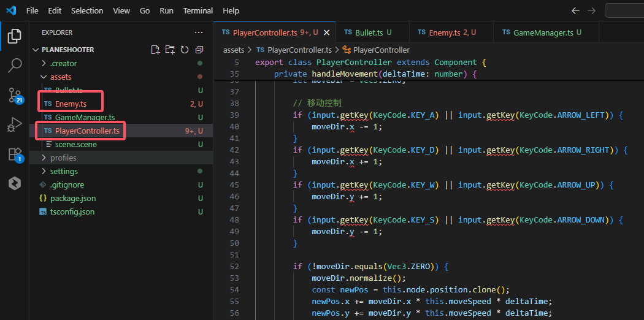The height and width of the screenshot is (320, 644).
Task: Open Run and Debug view
Action: click(x=15, y=124)
